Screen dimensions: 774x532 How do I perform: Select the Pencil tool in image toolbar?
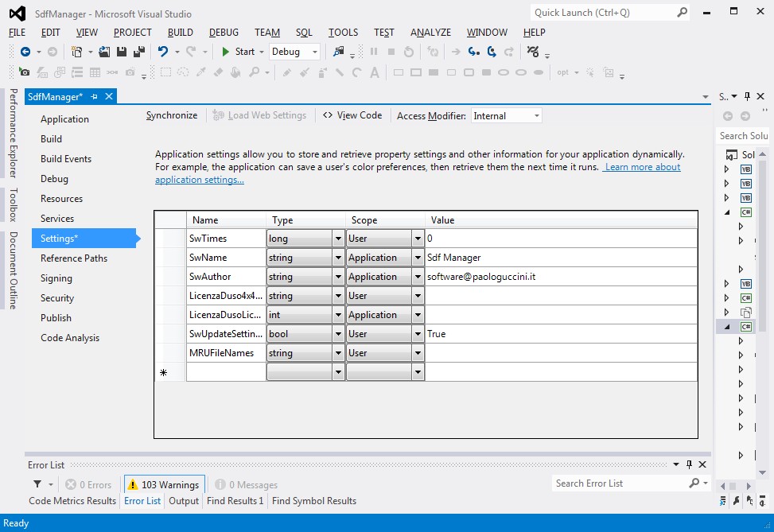pos(286,72)
